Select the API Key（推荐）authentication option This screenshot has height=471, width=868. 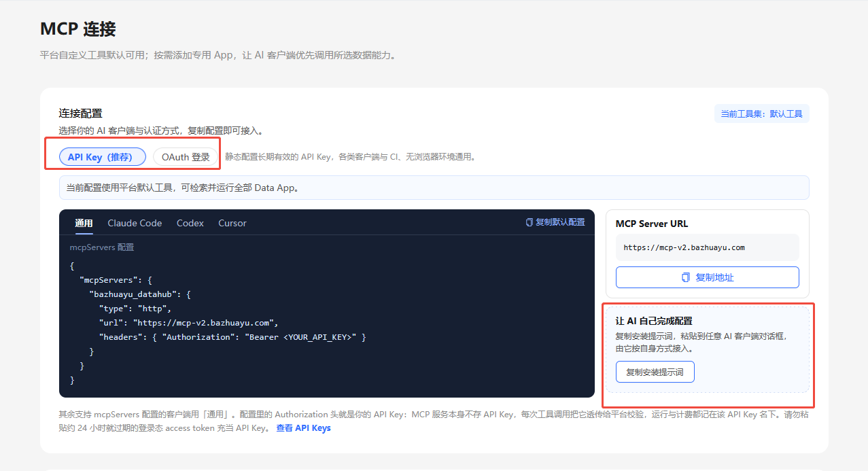click(103, 157)
